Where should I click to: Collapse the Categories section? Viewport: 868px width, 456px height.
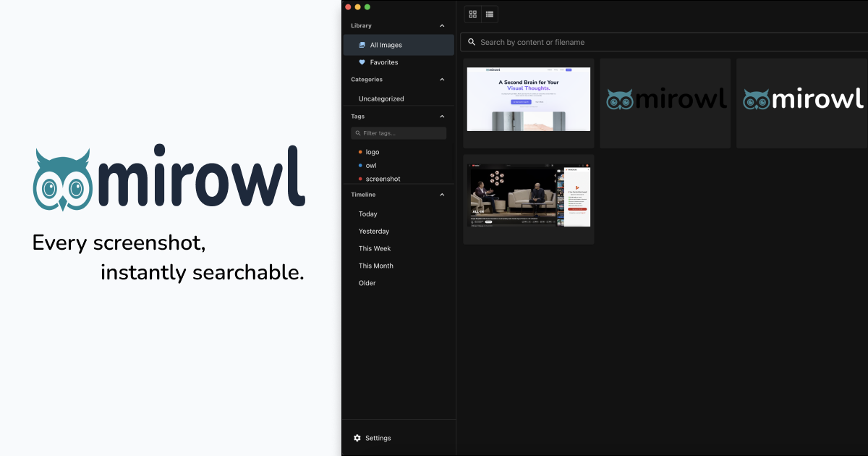pos(442,80)
